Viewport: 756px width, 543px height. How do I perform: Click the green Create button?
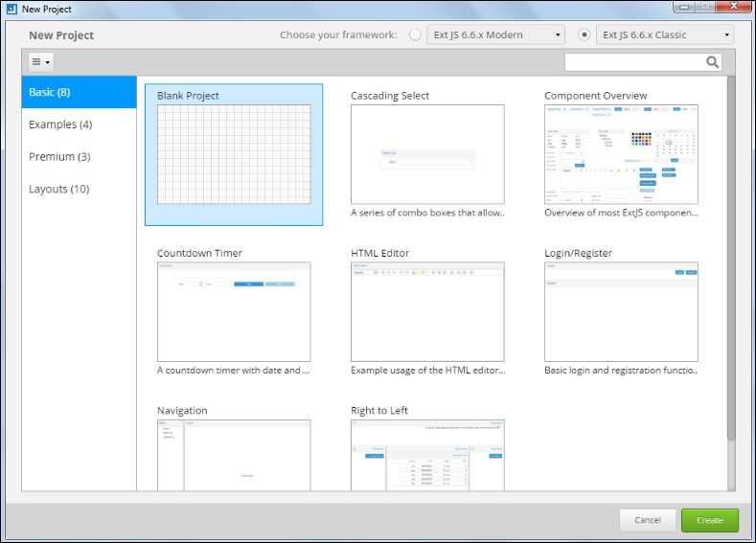tap(710, 520)
